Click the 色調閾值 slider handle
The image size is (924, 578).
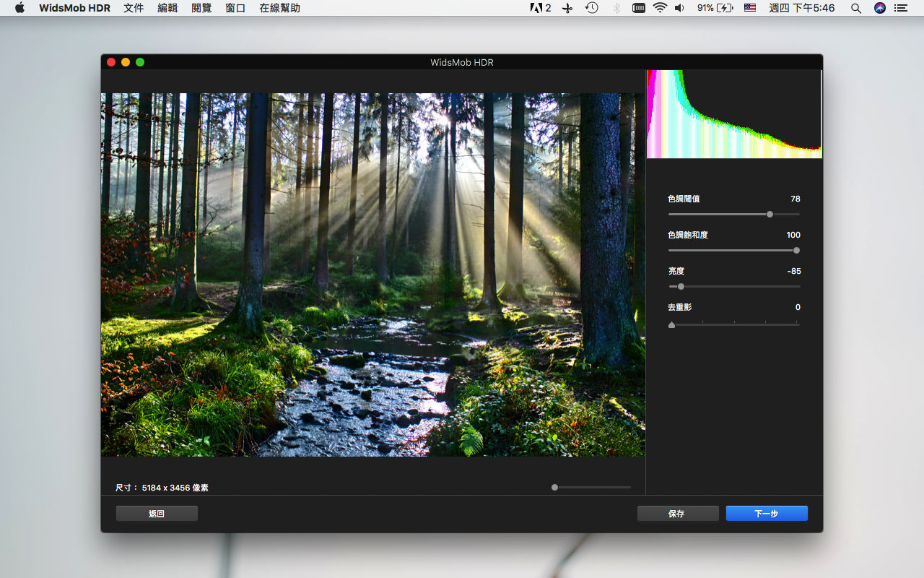[x=770, y=214]
